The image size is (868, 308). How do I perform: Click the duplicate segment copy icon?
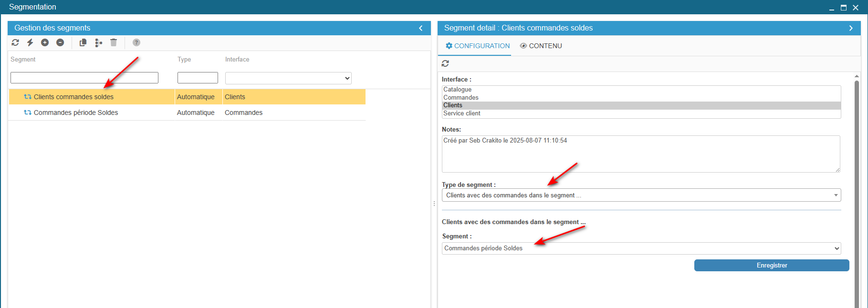pos(83,42)
